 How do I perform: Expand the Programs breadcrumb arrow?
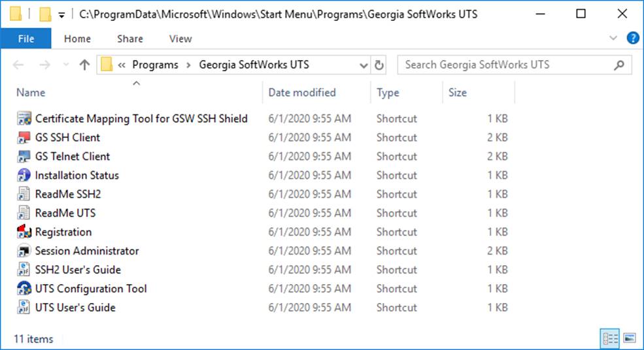(188, 65)
